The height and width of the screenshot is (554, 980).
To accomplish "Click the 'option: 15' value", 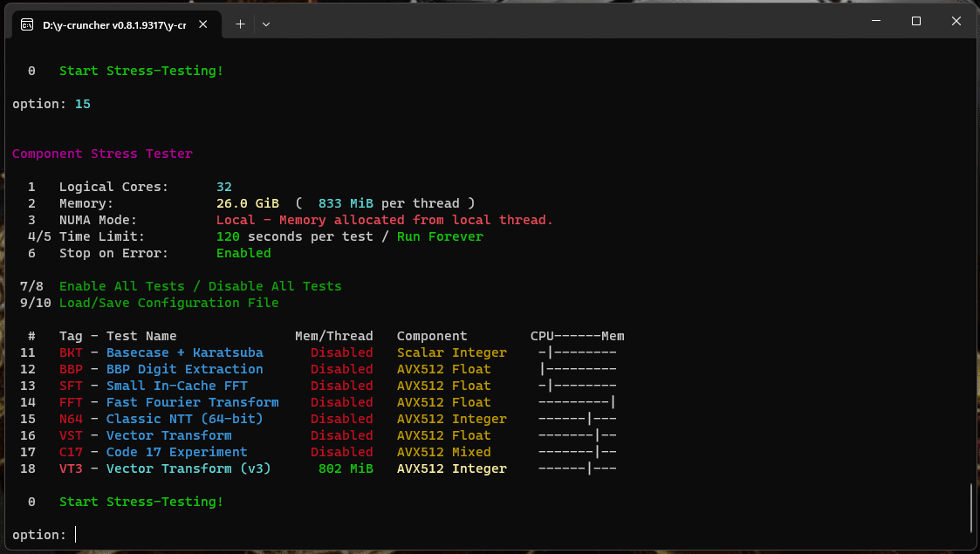I will tap(83, 105).
